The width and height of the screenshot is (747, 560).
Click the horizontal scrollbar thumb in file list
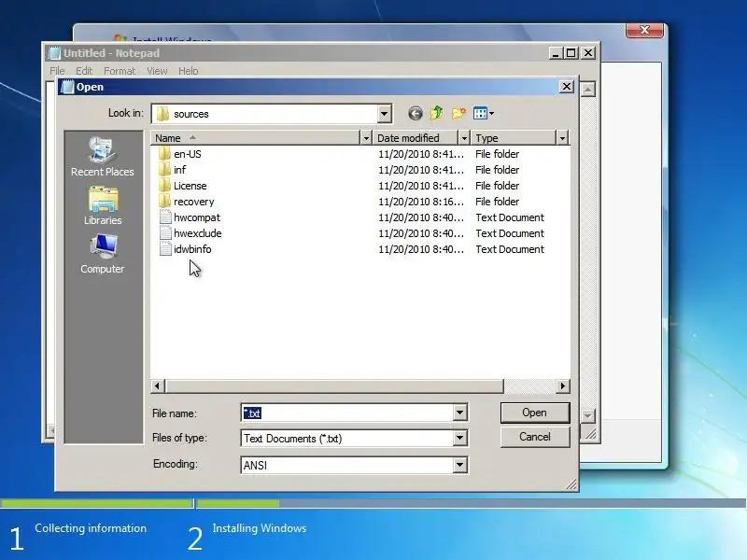334,386
